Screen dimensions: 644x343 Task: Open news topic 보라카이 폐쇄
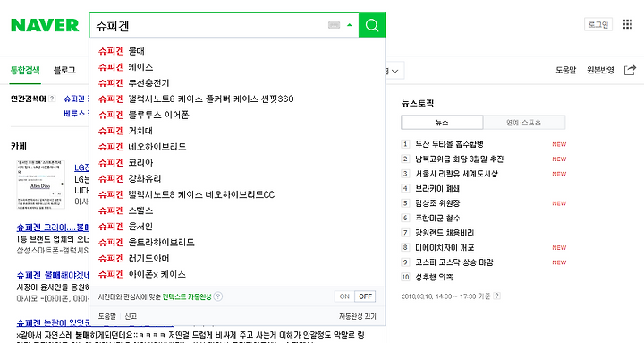(437, 188)
